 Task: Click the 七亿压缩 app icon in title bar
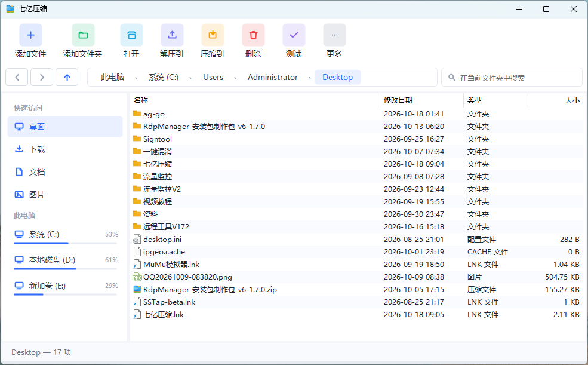click(10, 8)
